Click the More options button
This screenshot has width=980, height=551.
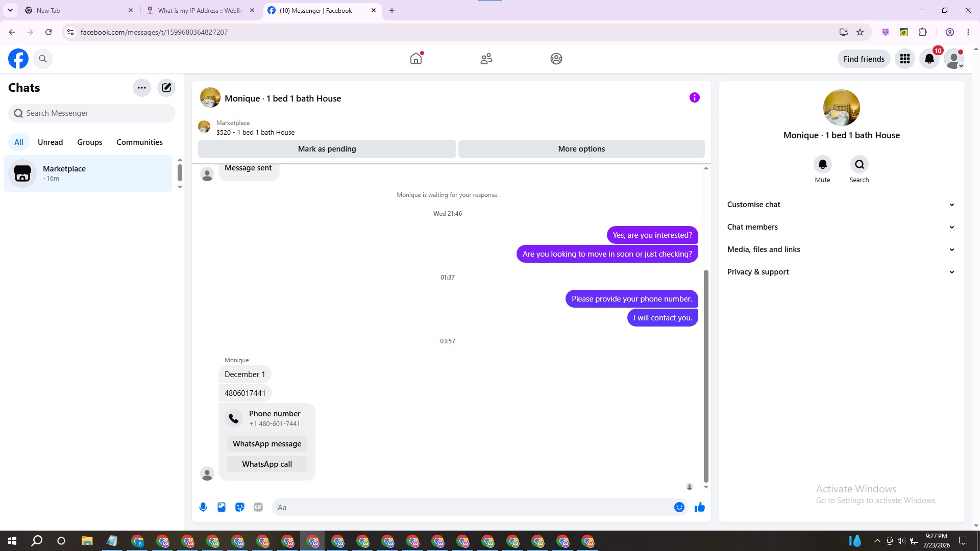581,149
